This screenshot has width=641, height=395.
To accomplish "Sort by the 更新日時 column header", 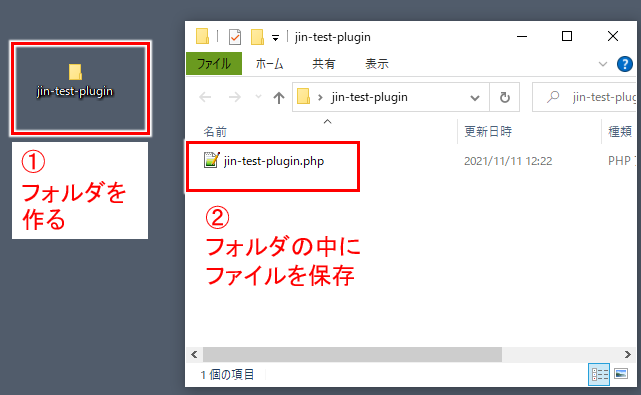I will coord(488,132).
